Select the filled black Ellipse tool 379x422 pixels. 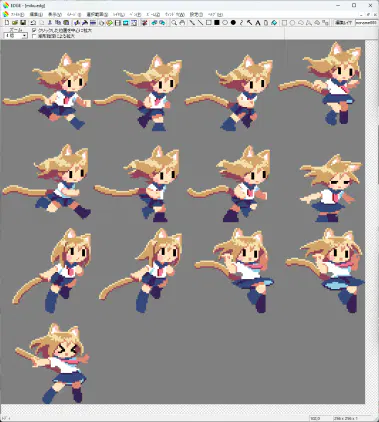tap(233, 23)
